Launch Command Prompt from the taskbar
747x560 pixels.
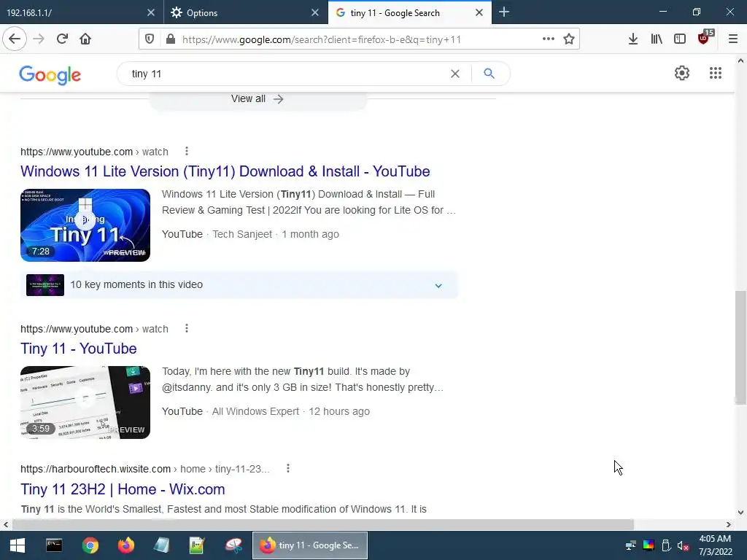(x=54, y=545)
